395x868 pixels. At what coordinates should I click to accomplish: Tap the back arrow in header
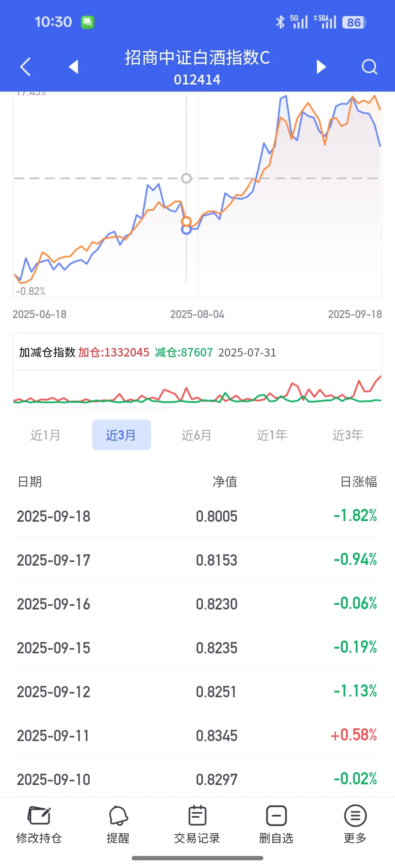point(25,67)
